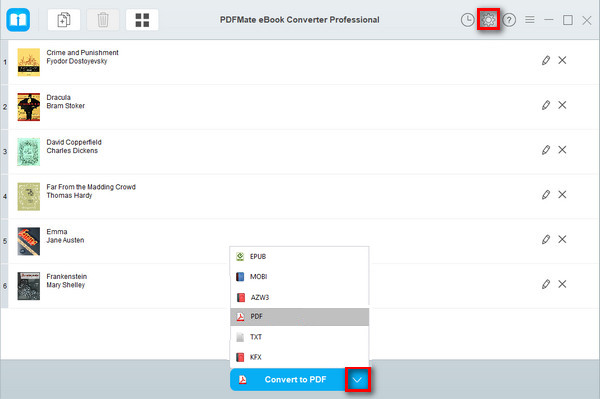Viewport: 600px width, 399px height.
Task: Remove Far From the Madding Crowd
Action: pos(562,194)
